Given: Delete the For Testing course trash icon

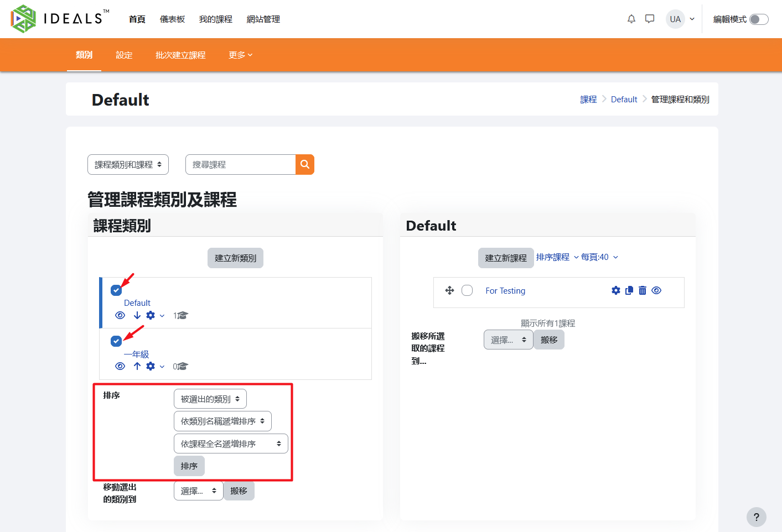Looking at the screenshot, I should coord(642,291).
